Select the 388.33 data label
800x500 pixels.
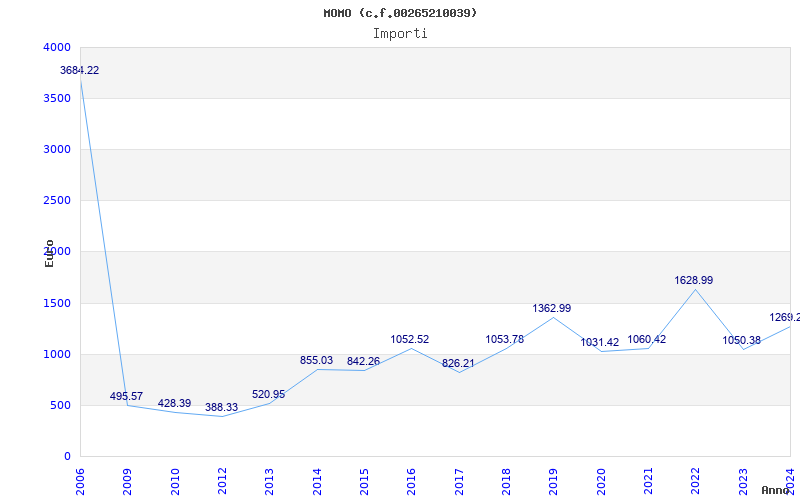click(221, 408)
